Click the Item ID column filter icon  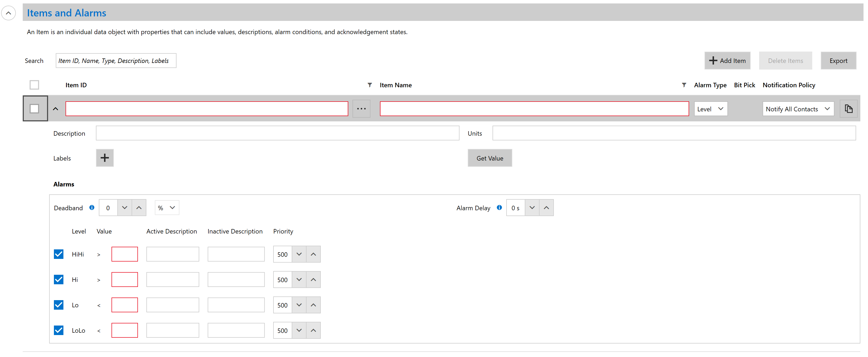(370, 85)
